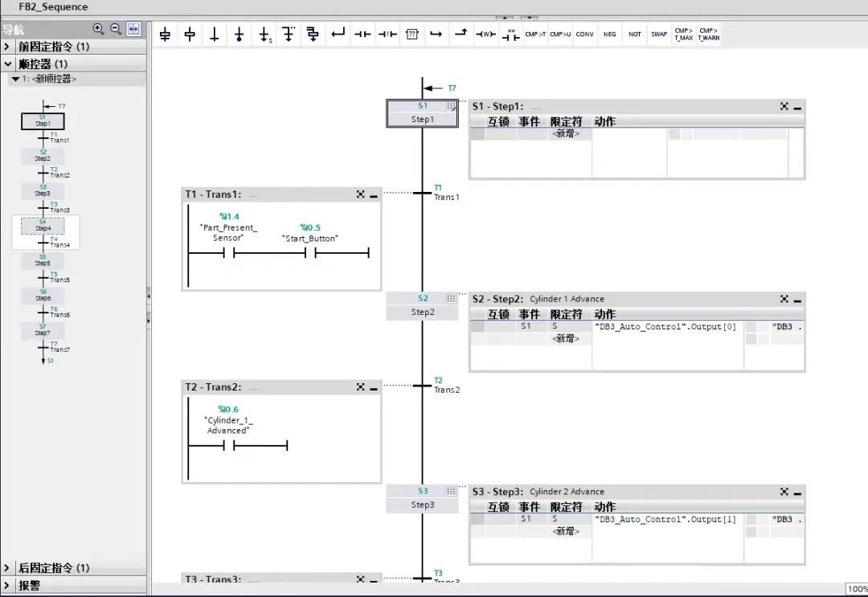This screenshot has width=868, height=597.
Task: Collapse the T1 - Trans1 panel
Action: [x=374, y=194]
